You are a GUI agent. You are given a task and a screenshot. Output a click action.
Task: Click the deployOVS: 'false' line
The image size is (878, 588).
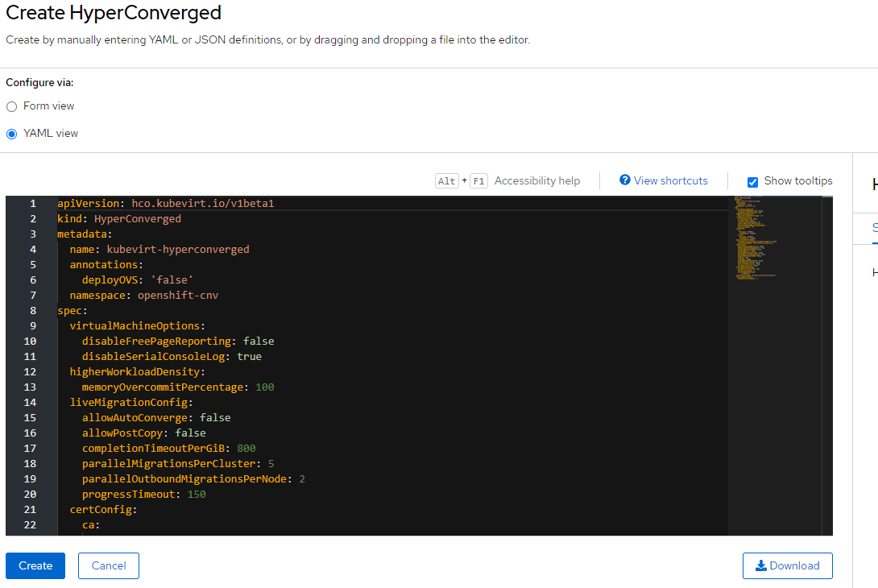coord(138,280)
